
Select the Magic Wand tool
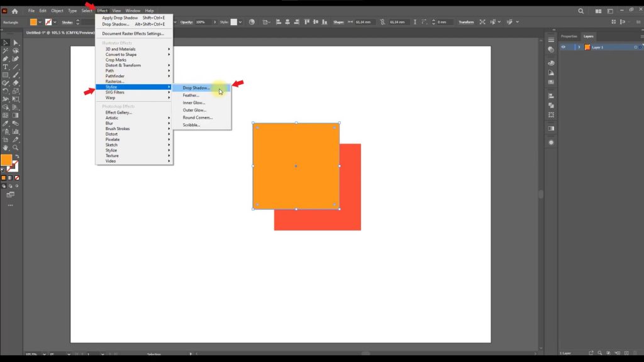(x=5, y=51)
